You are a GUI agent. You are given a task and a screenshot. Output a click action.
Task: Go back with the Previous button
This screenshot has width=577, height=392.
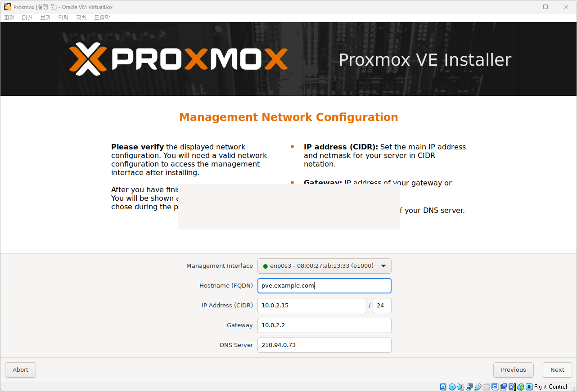coord(514,369)
